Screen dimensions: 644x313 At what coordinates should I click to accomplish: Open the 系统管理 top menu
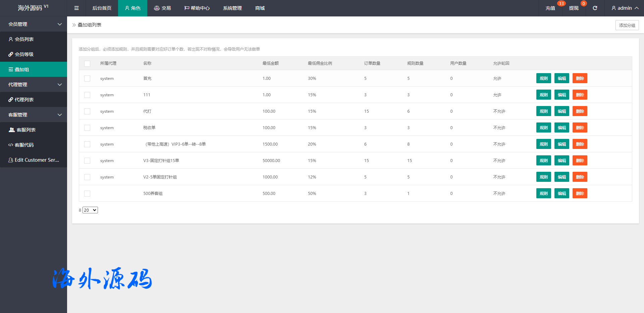232,8
